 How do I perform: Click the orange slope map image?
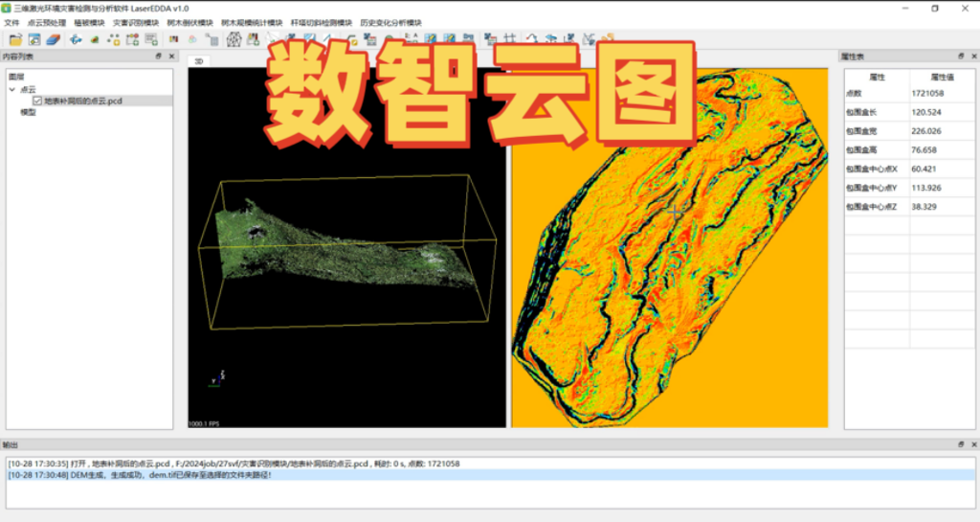[x=670, y=247]
